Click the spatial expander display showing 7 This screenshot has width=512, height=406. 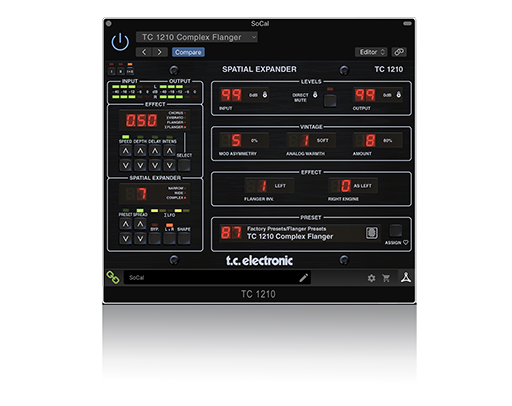coord(155,193)
